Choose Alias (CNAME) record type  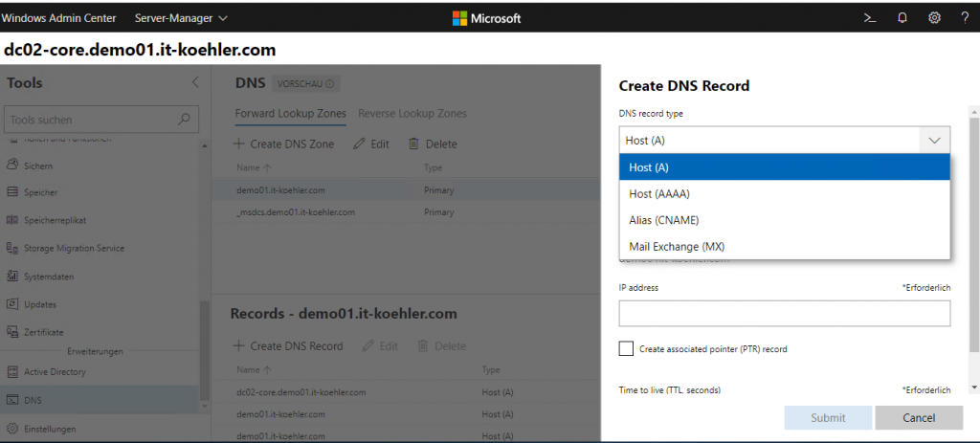pos(785,220)
